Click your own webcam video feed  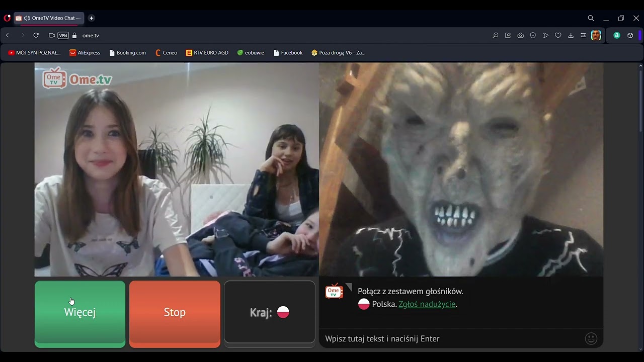coord(177,169)
